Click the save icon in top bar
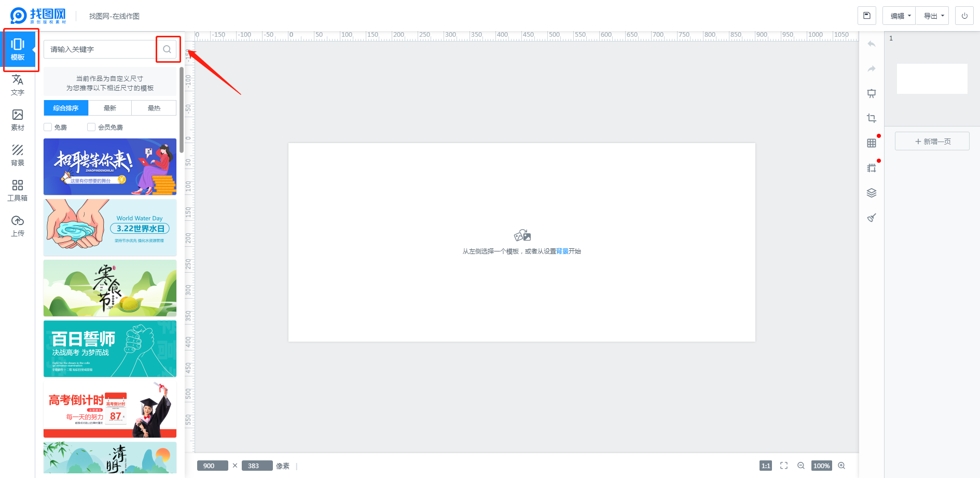This screenshot has height=478, width=980. click(866, 16)
